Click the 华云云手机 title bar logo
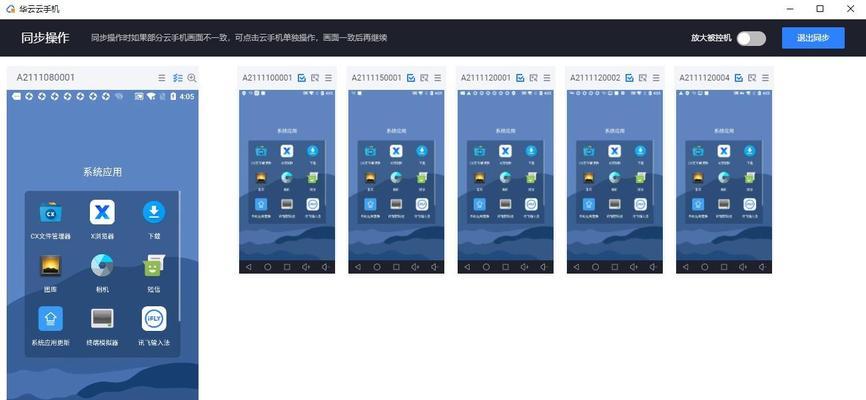Screen dimensions: 866x400 tap(10, 9)
